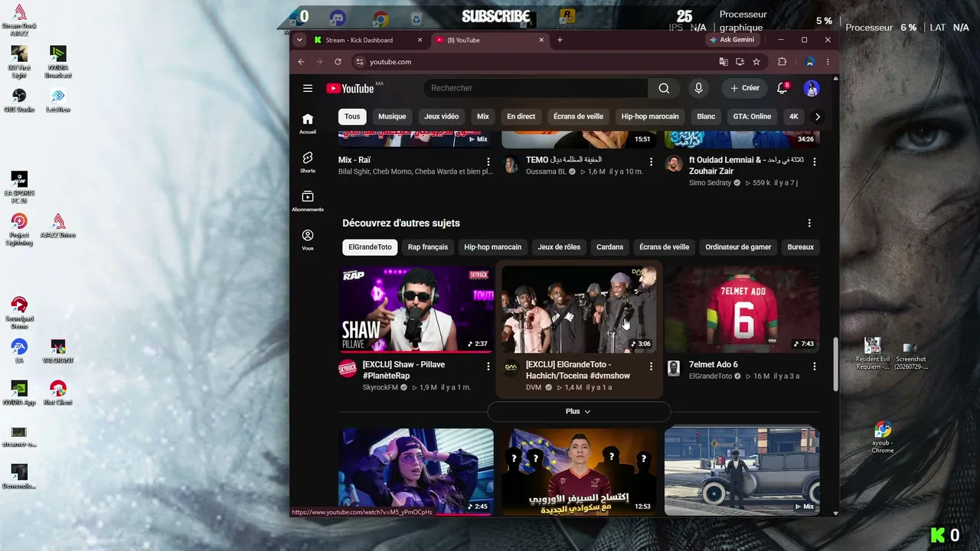This screenshot has height=551, width=980.
Task: Select the Musique filter chip
Action: point(392,116)
